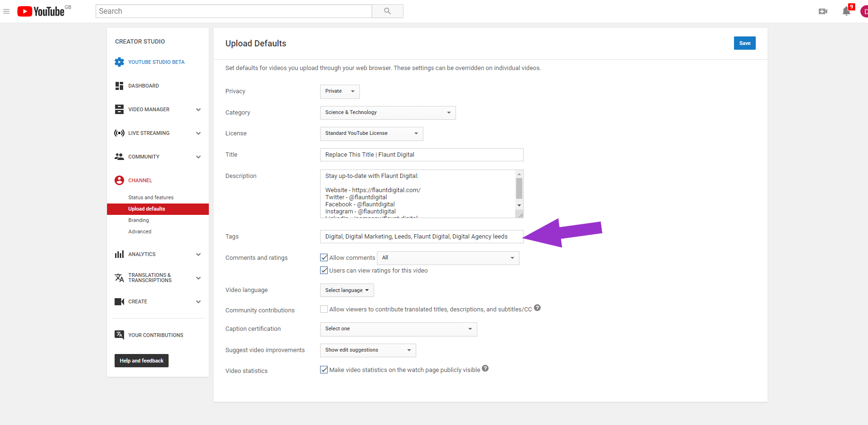Open the Advanced submenu item
868x425 pixels.
click(140, 231)
